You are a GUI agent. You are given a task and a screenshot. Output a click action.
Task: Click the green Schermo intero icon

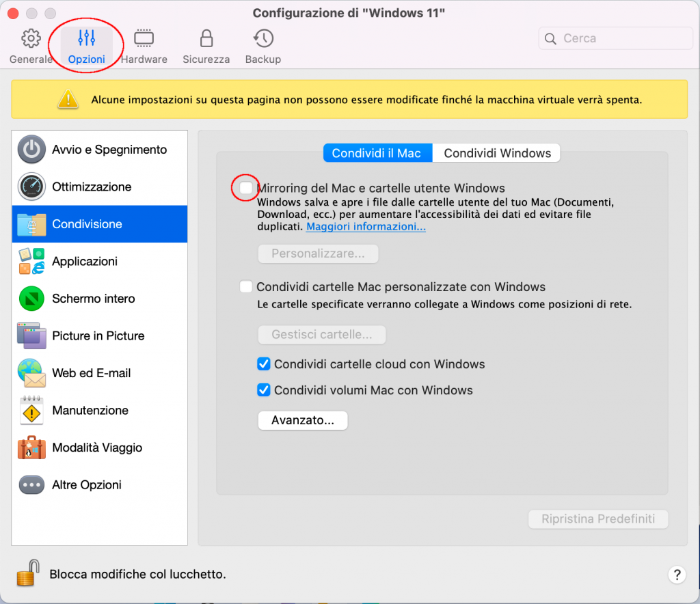31,299
